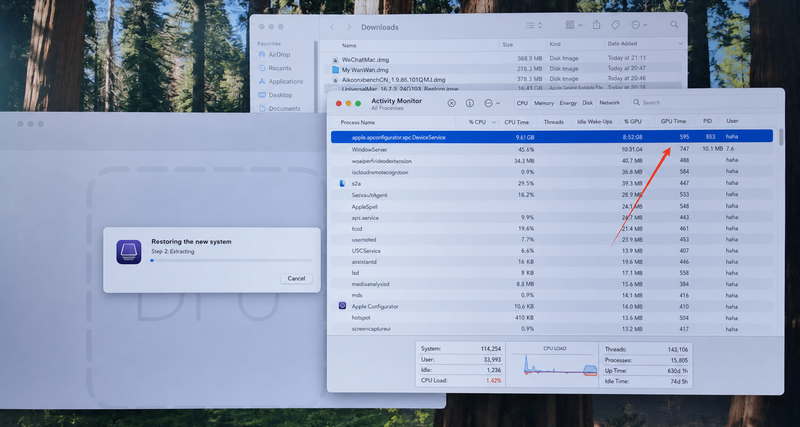The width and height of the screenshot is (800, 427).
Task: Sort processes by Idle Wake-Ups column
Action: click(594, 122)
